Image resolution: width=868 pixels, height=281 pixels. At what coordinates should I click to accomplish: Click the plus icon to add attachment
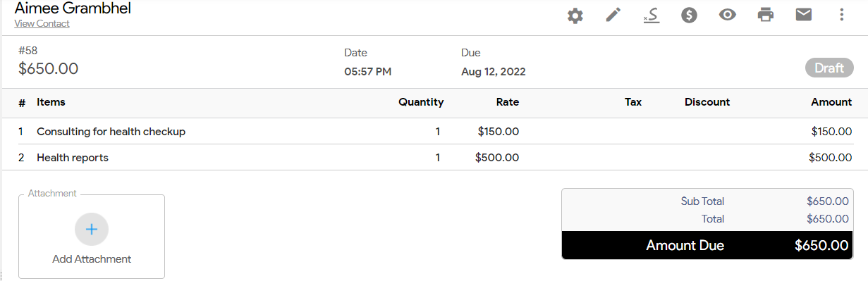point(92,229)
